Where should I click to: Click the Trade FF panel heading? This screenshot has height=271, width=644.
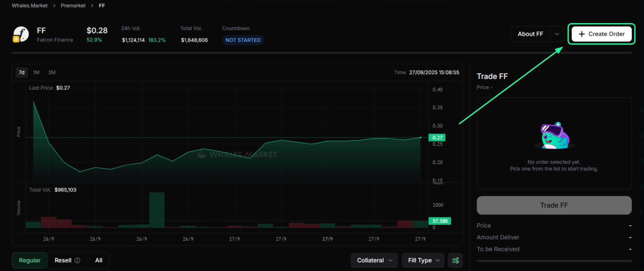(x=492, y=76)
